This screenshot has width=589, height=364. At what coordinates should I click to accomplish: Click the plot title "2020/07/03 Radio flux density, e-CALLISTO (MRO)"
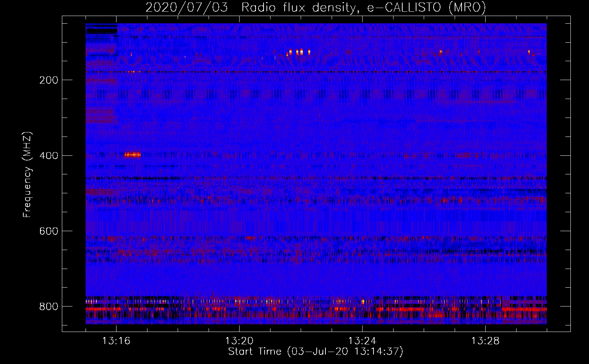tap(316, 7)
